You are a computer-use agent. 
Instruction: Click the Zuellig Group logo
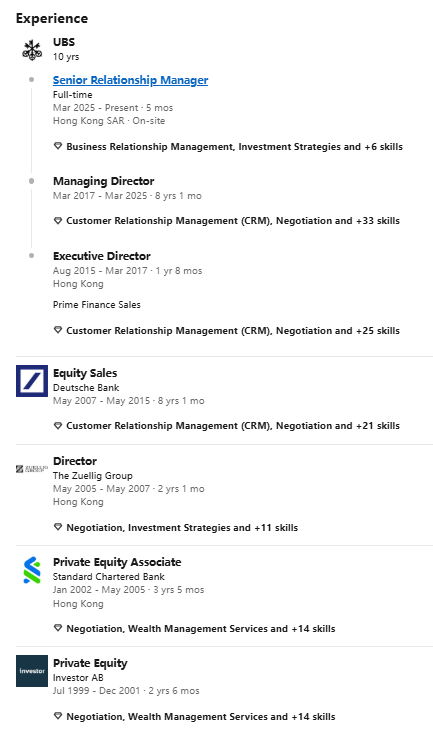pos(32,469)
